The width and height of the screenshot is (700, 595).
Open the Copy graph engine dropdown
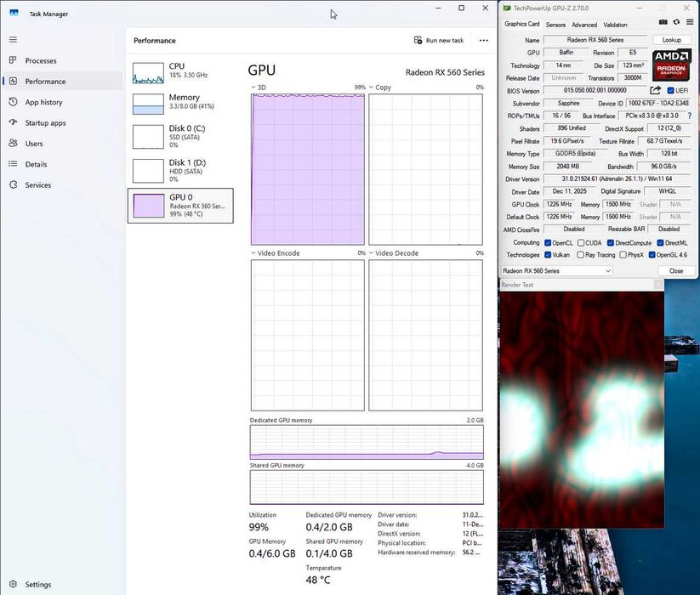point(371,88)
